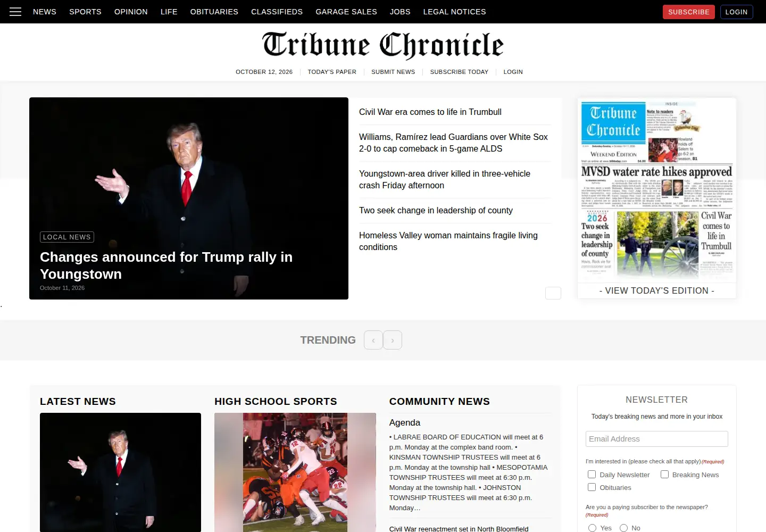The image size is (766, 532).
Task: Go to the Opinion section
Action: click(131, 12)
